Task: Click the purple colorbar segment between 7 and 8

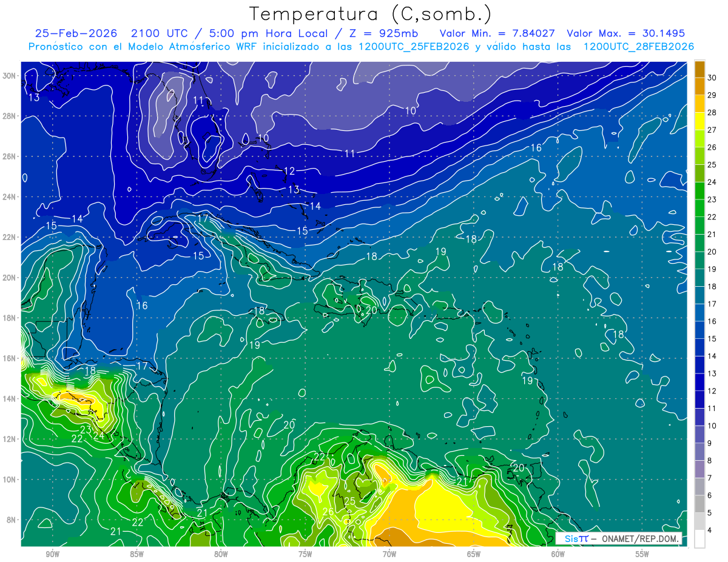Action: tap(699, 469)
